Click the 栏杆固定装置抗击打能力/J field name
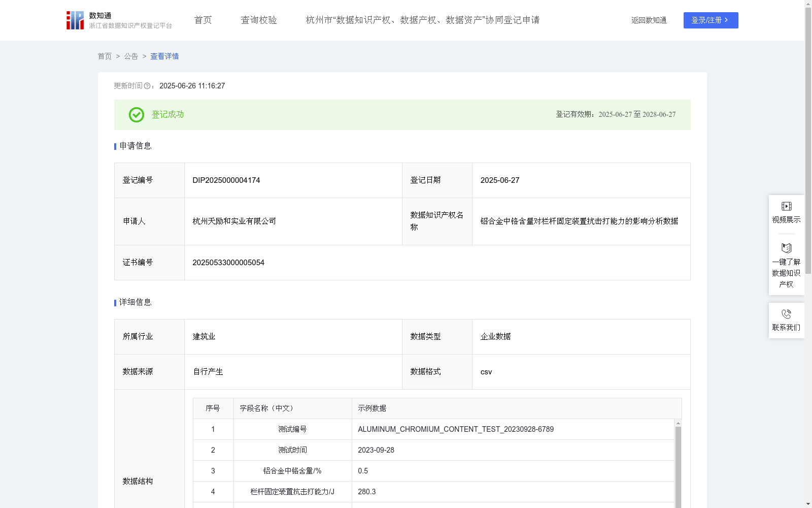Image resolution: width=812 pixels, height=508 pixels. (x=292, y=492)
